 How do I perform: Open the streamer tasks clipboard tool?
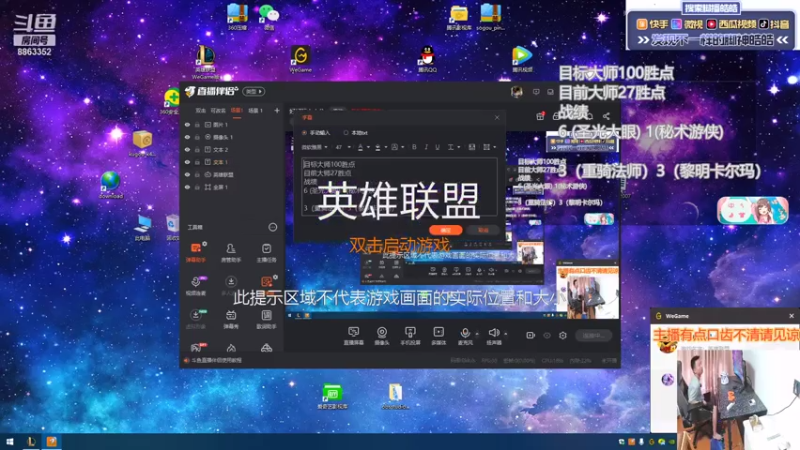266,253
